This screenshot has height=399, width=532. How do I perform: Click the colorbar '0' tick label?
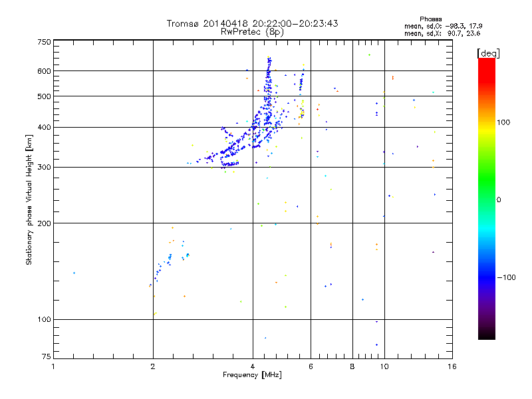(498, 200)
